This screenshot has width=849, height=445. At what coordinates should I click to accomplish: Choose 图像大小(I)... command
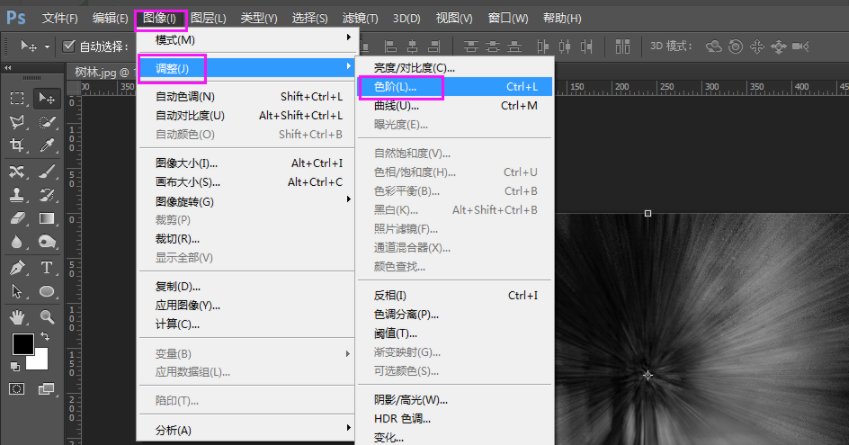pos(246,163)
